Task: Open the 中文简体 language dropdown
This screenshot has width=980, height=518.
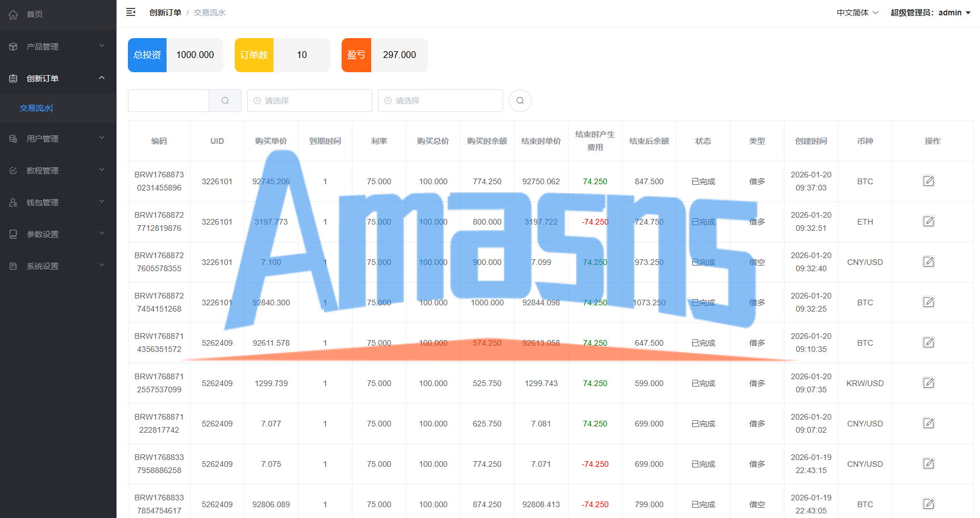Action: click(857, 13)
